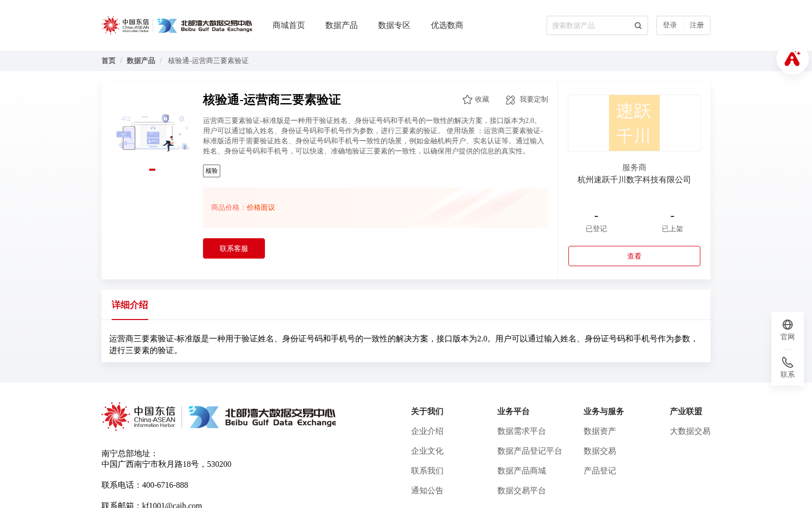
Task: Open the red AI assistant bubble
Action: click(x=792, y=58)
